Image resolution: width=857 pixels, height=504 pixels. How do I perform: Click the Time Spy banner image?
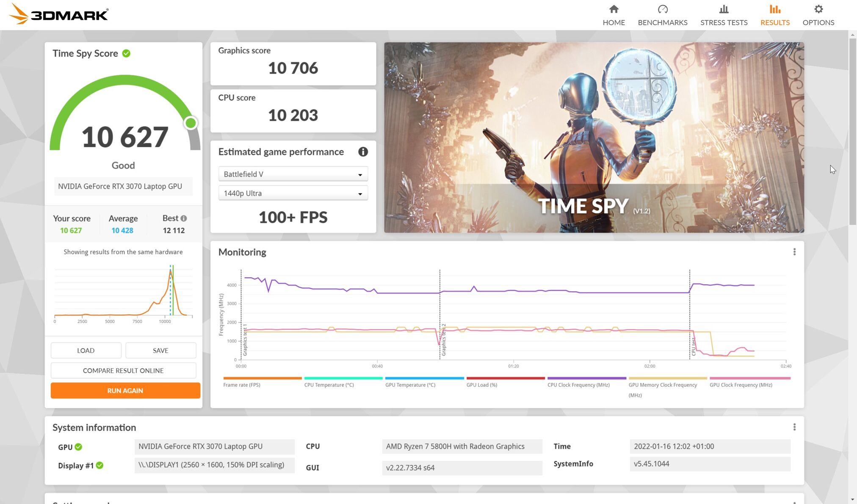(x=594, y=137)
